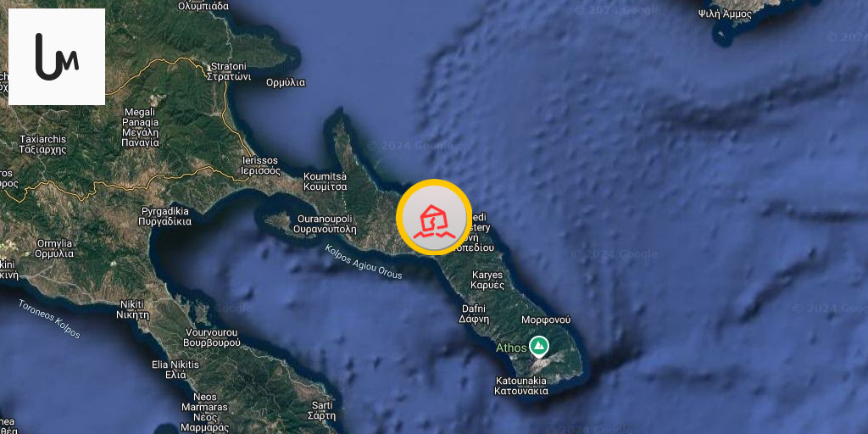Click the Sarti label

pos(322,411)
